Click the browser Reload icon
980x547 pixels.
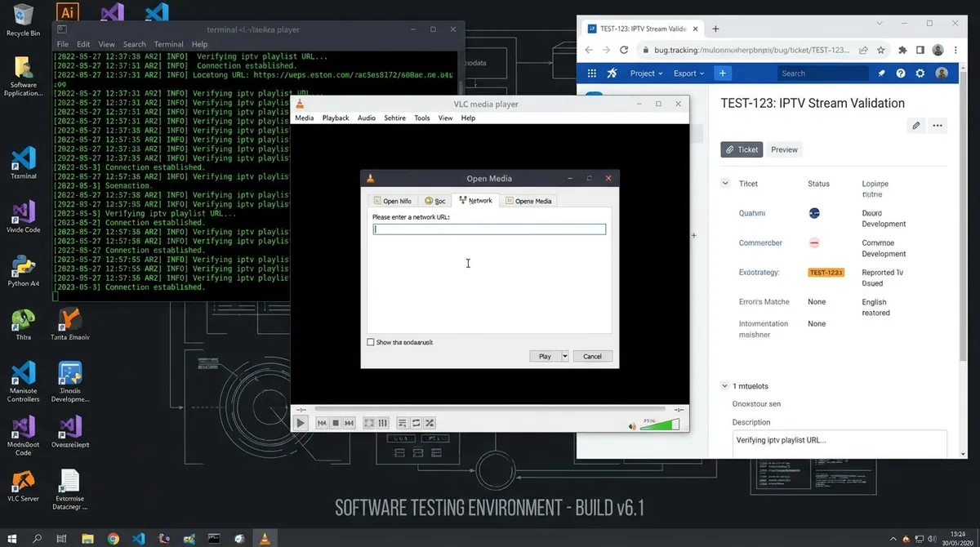coord(624,50)
